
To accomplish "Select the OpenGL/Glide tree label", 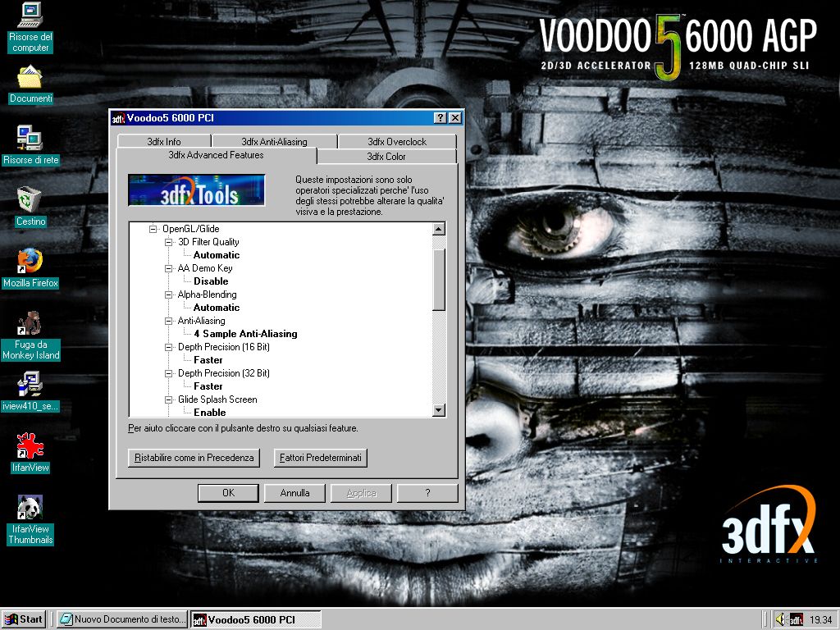I will click(x=190, y=229).
